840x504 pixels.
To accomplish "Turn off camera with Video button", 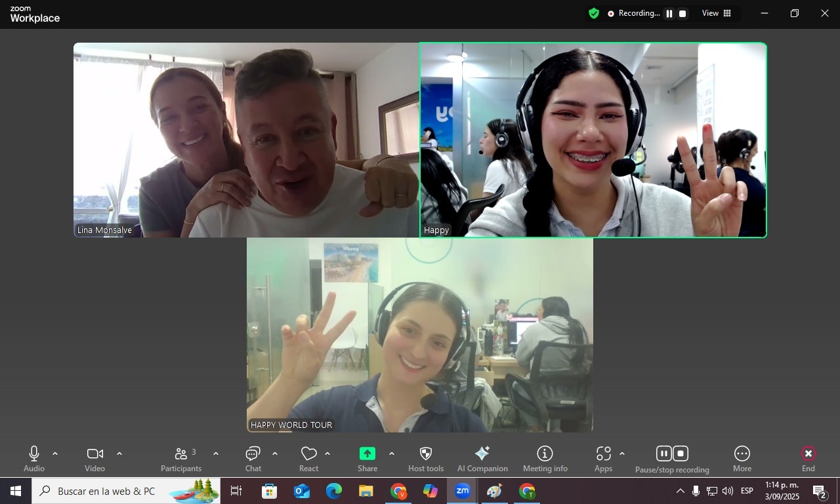I will tap(94, 458).
